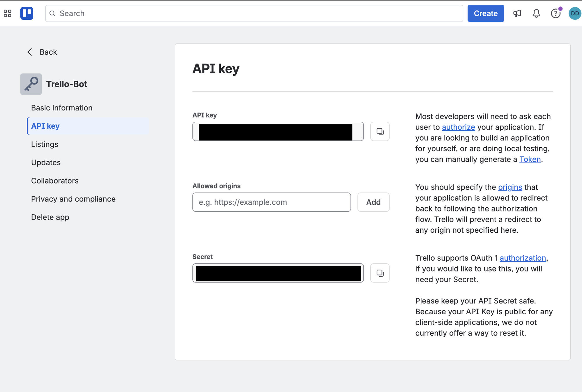Click the Allowed origins label
Viewport: 582px width, 392px height.
(216, 186)
